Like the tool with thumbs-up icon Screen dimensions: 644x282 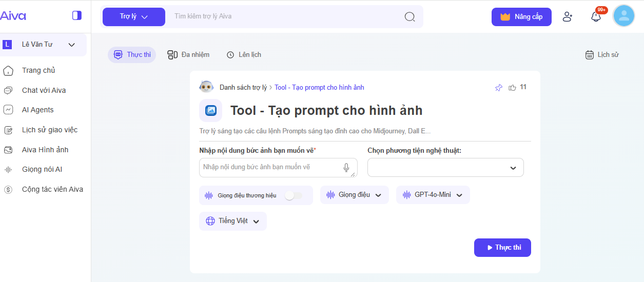[512, 88]
